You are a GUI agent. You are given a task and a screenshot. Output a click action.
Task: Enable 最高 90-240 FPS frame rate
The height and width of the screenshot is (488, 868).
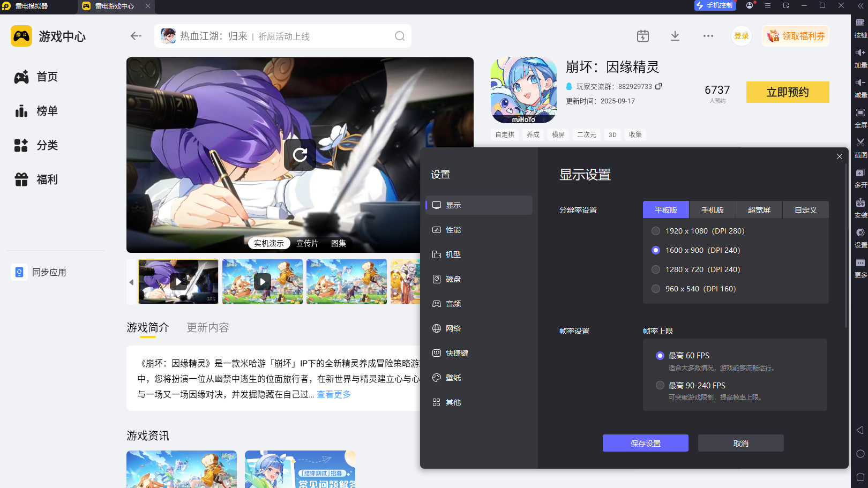point(660,385)
